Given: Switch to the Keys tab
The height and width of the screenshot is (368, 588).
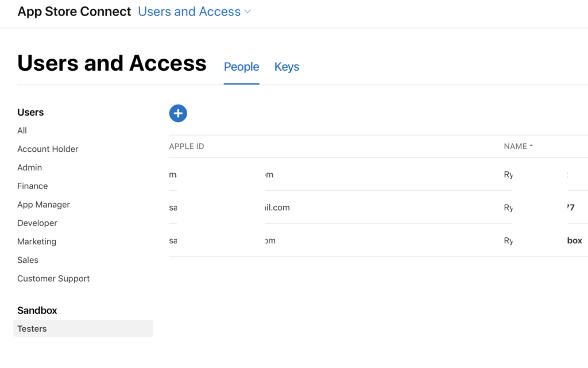Looking at the screenshot, I should coord(287,67).
